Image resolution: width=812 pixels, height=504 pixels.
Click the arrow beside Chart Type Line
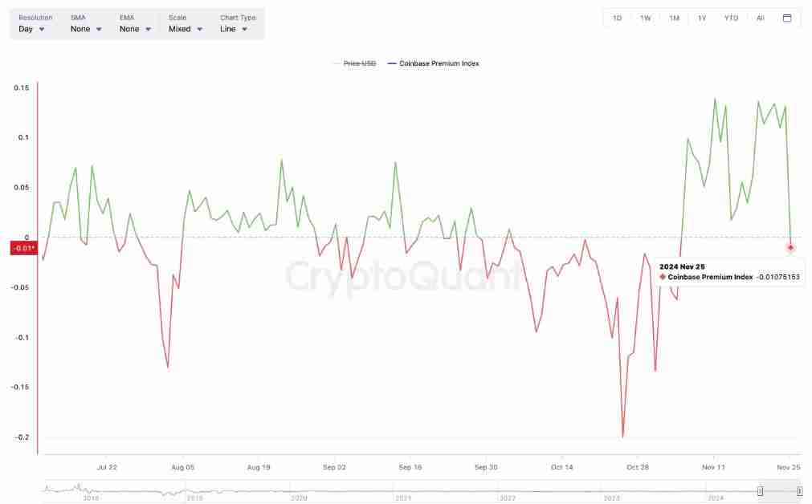[244, 30]
